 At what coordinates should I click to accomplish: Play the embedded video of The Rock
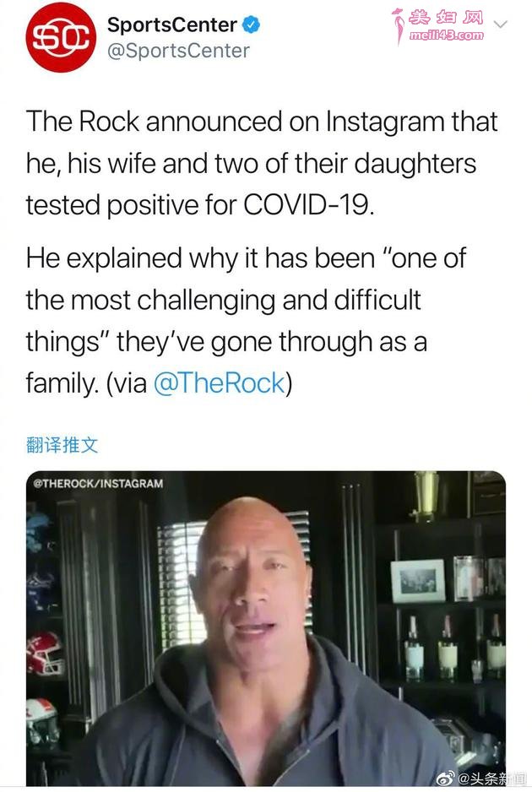coord(266,628)
